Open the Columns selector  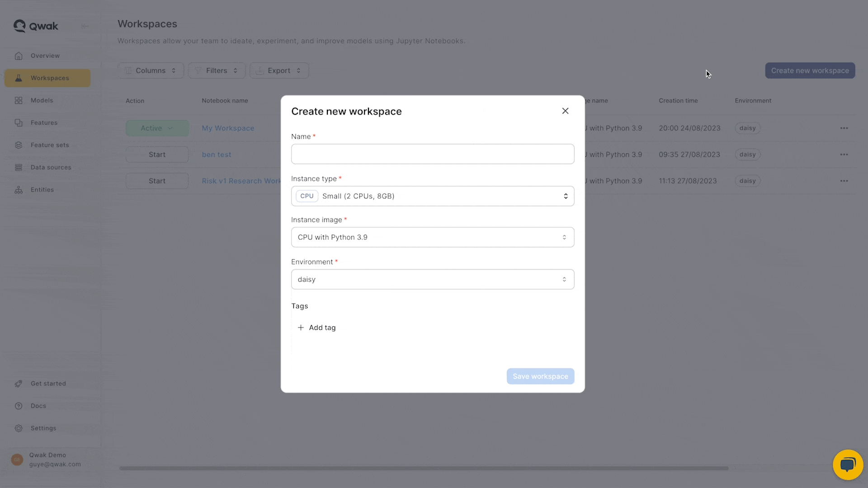(x=151, y=70)
